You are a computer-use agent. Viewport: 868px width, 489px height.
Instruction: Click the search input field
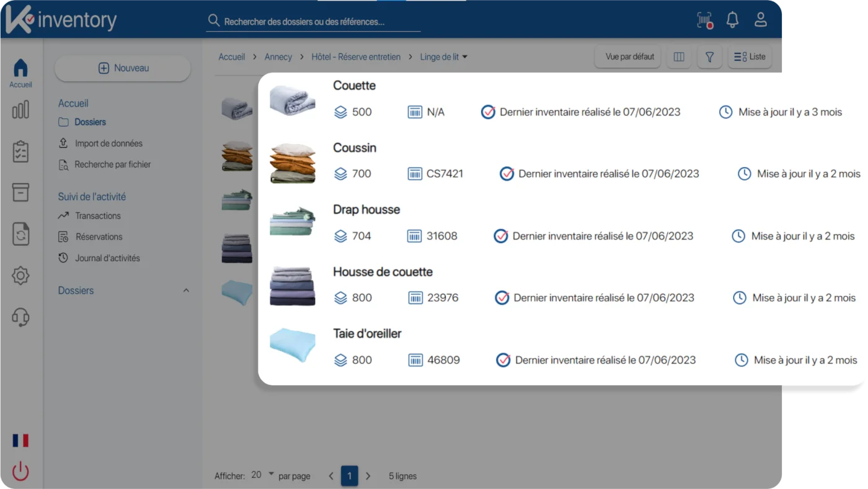(x=314, y=21)
